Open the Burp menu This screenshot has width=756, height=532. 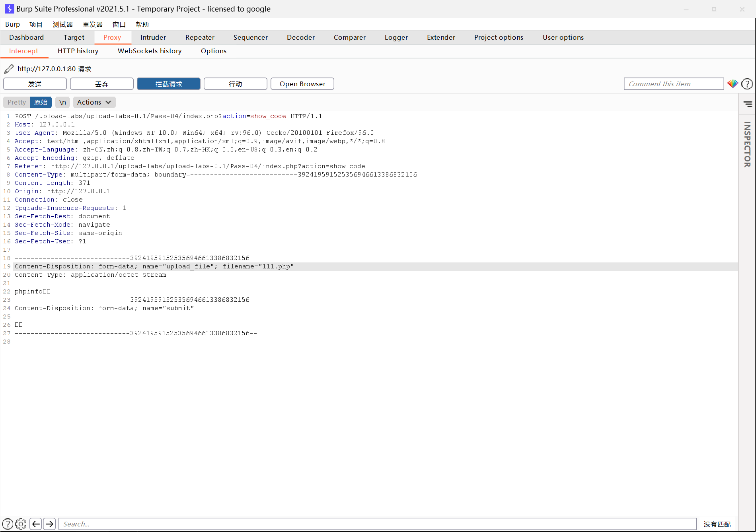(12, 24)
